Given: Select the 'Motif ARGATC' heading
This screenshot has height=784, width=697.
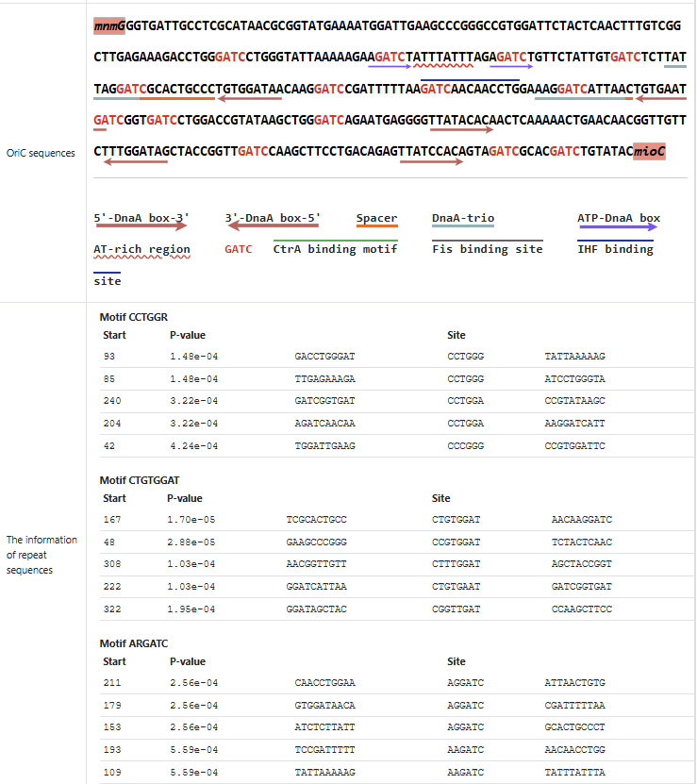Looking at the screenshot, I should 134,643.
